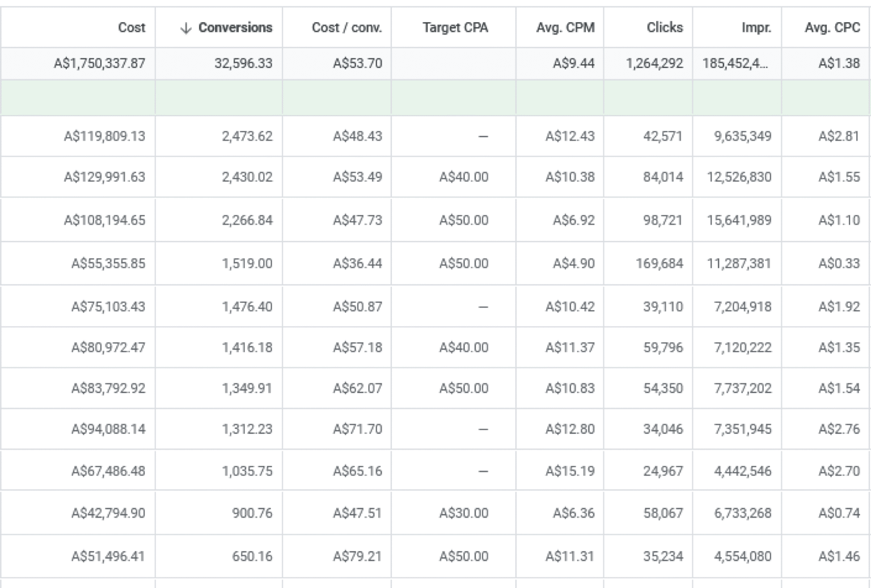Click cost cell A$129,991.63
The image size is (871, 588).
[x=104, y=177]
